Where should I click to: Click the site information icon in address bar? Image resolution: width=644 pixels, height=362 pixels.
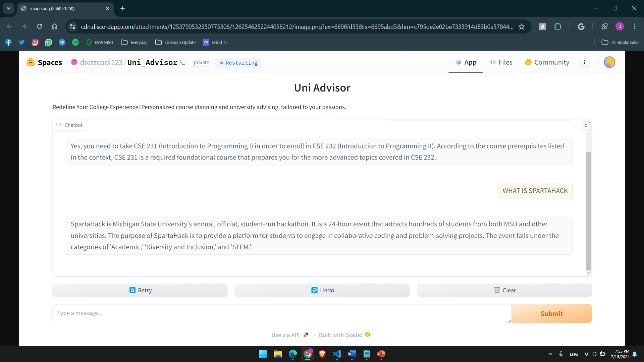tap(72, 26)
